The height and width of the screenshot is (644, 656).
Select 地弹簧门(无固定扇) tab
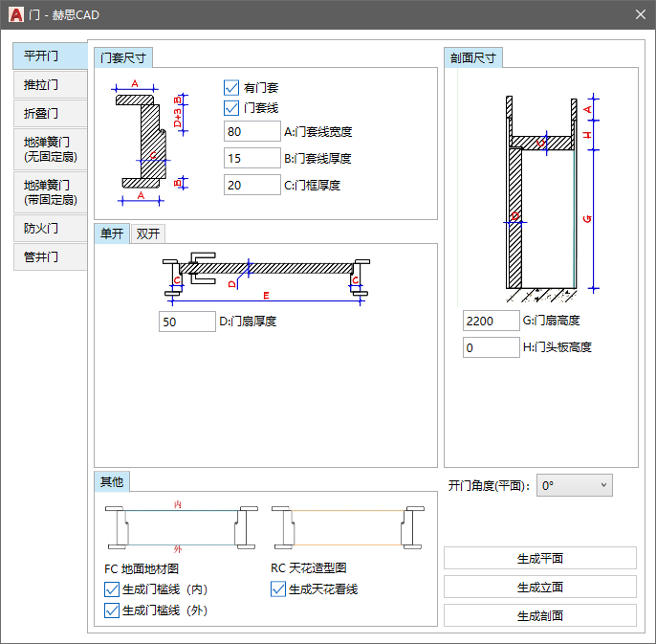pyautogui.click(x=50, y=149)
